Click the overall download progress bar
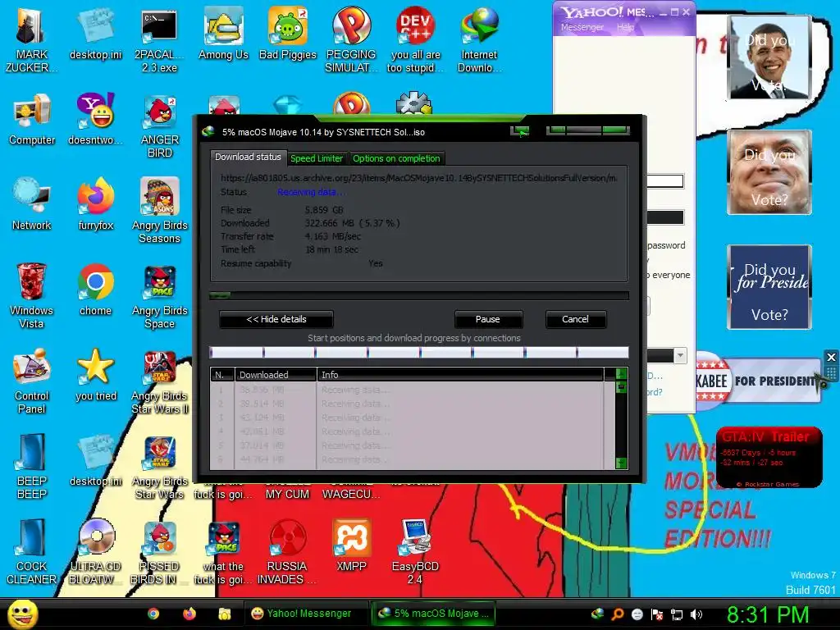Viewport: 840px width, 630px height. [x=419, y=295]
